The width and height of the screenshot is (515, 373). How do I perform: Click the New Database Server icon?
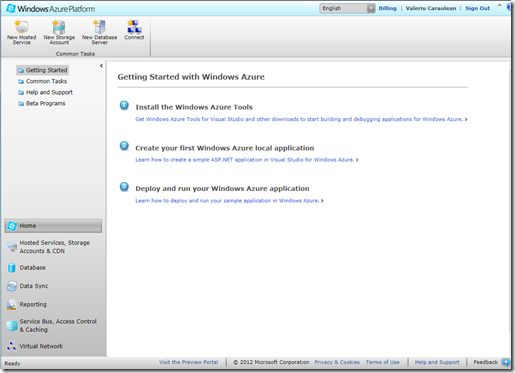click(x=100, y=27)
